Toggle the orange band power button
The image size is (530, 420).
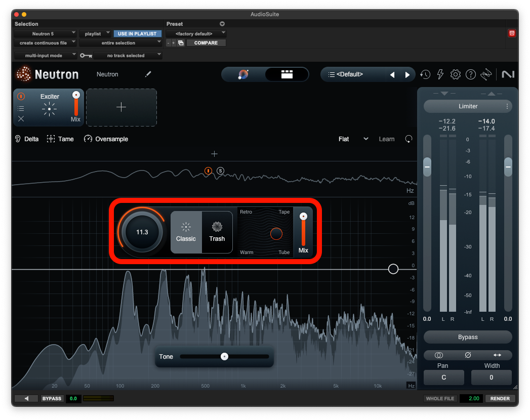[208, 171]
